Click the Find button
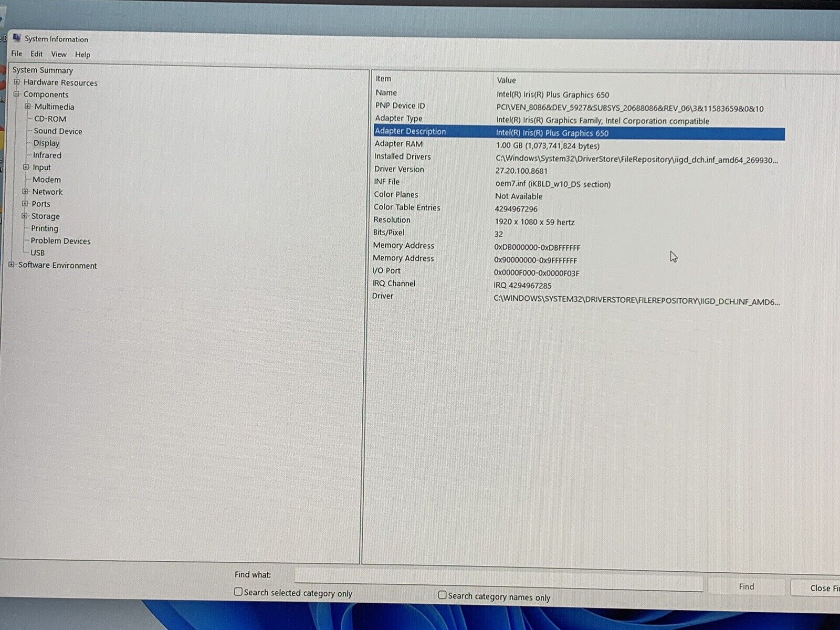Screen dimensions: 840x630 pos(746,586)
